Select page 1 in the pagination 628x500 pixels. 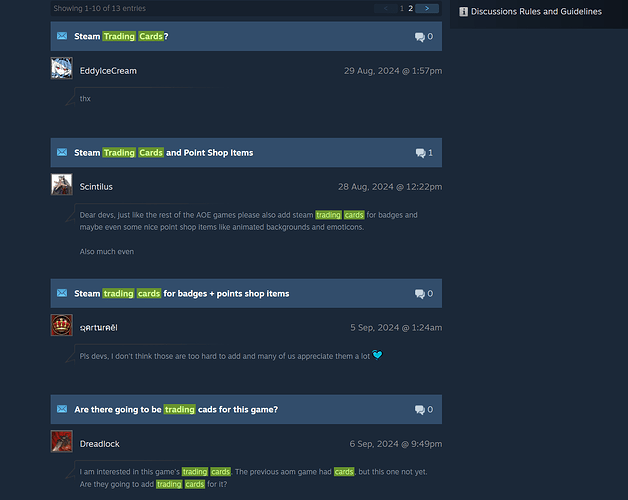(x=402, y=8)
